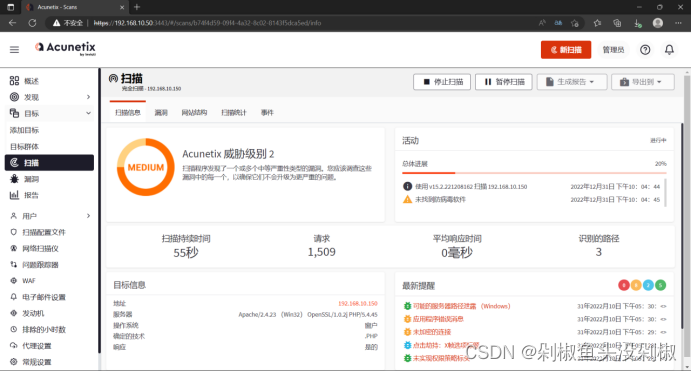Switch to the 网站结构 tab
Screen dimensions: 692x371
click(x=194, y=112)
